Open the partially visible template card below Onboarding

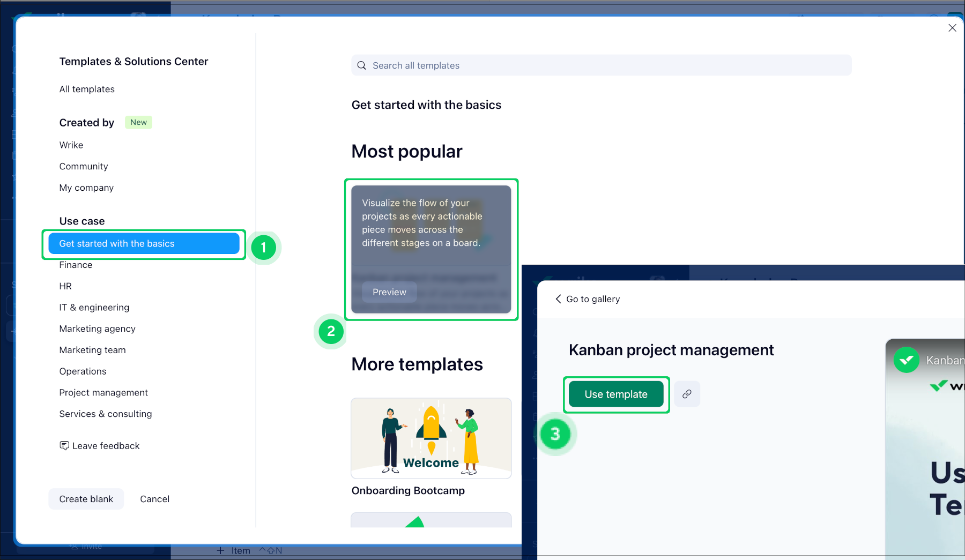tap(431, 520)
